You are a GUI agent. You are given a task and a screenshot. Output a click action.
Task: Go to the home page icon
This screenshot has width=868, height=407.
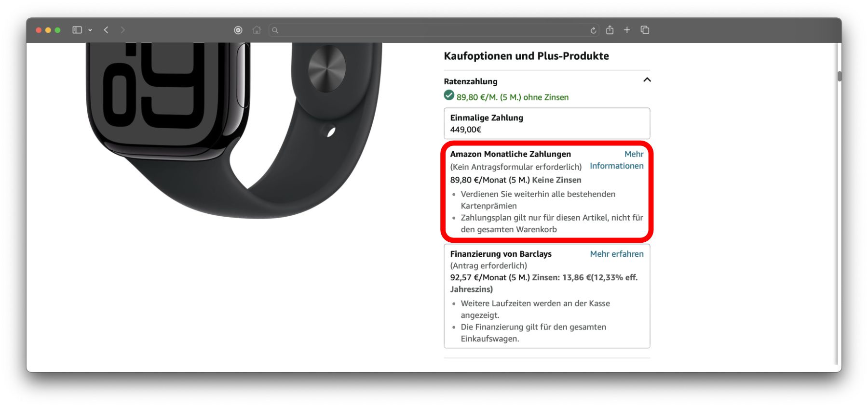[257, 30]
